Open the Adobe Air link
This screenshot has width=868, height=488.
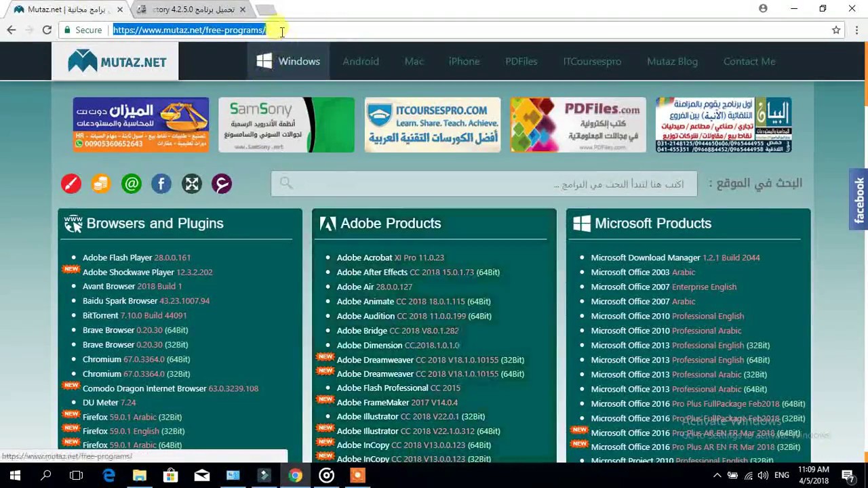pyautogui.click(x=374, y=287)
